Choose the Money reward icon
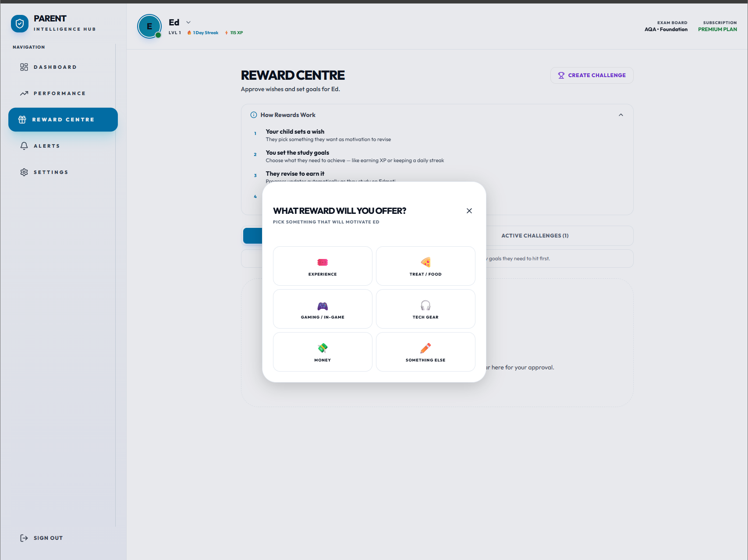 323,348
